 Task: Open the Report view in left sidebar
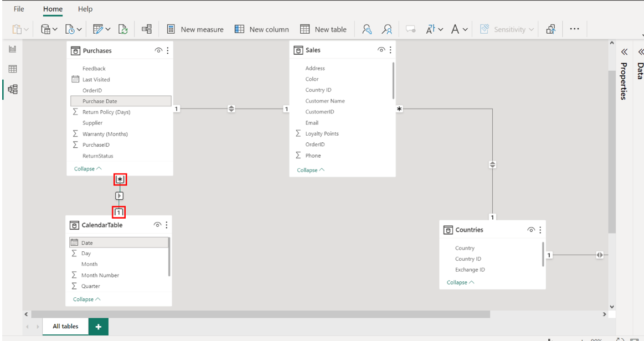click(x=12, y=49)
